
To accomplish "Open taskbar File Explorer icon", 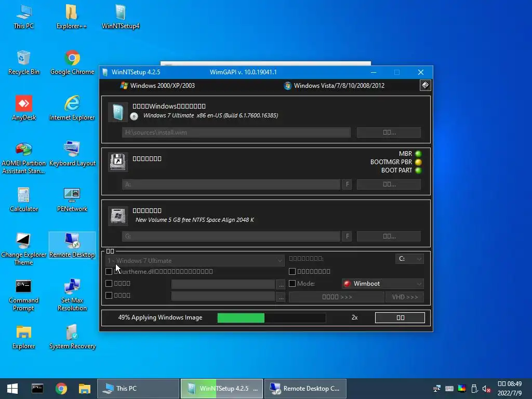I will click(x=85, y=389).
